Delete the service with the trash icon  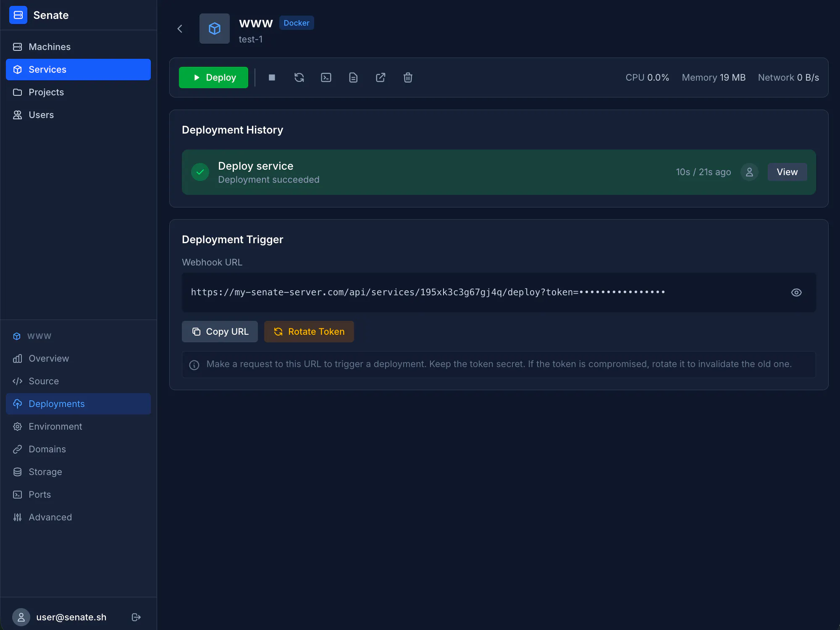408,77
